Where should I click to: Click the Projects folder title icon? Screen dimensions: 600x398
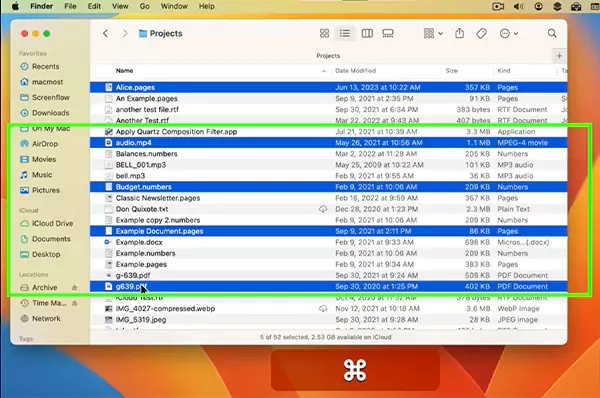tap(143, 34)
